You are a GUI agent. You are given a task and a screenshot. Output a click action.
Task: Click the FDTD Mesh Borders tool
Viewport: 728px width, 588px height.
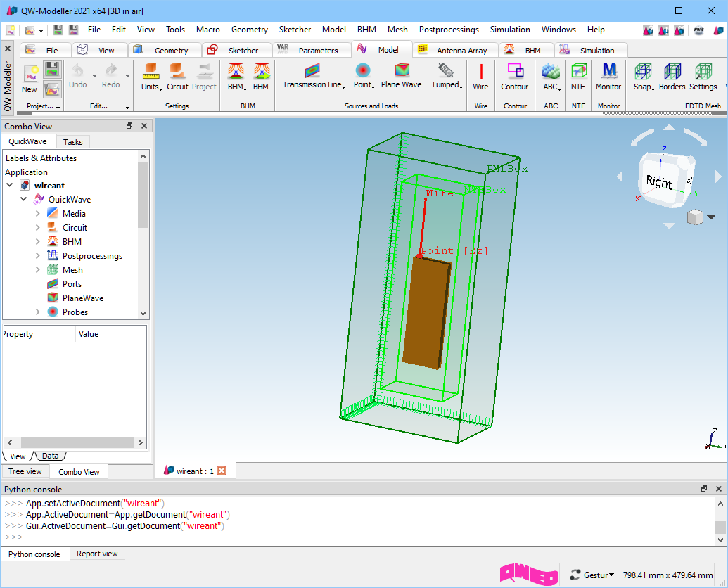pyautogui.click(x=672, y=77)
